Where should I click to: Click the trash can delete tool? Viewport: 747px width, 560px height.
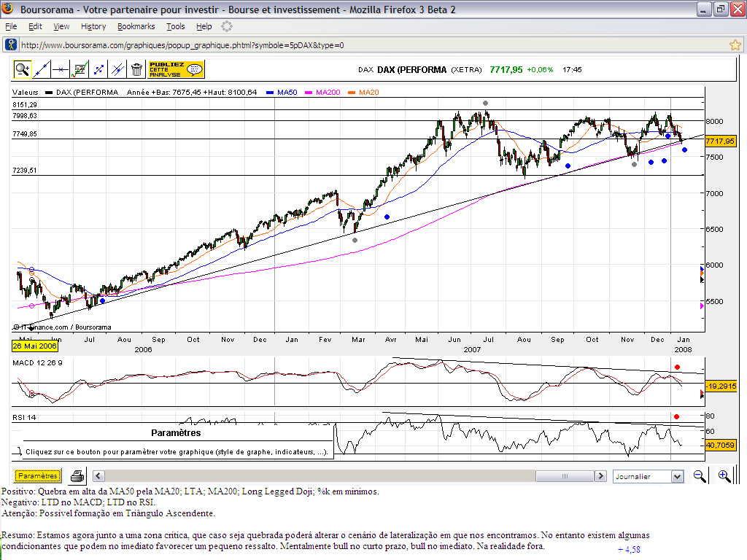pos(136,69)
